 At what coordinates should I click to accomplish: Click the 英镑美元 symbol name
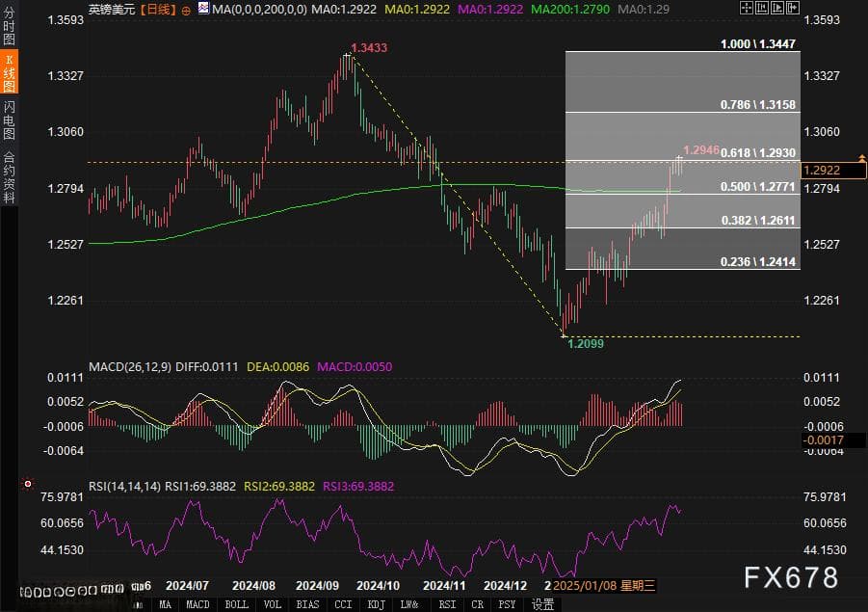point(112,10)
